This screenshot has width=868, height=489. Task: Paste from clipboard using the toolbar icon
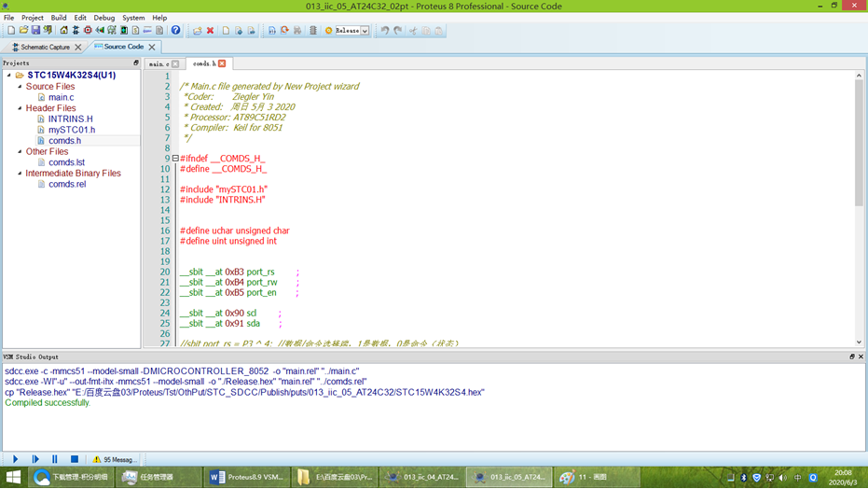coord(439,31)
